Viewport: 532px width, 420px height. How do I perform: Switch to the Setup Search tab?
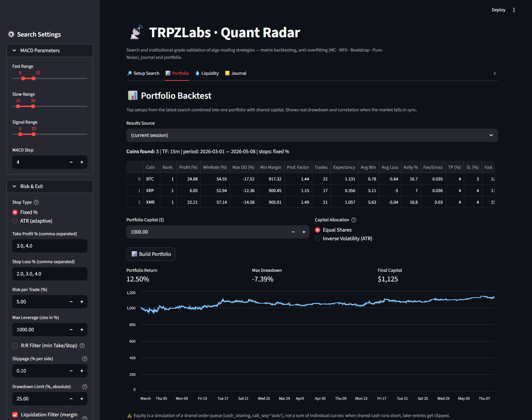pyautogui.click(x=143, y=73)
